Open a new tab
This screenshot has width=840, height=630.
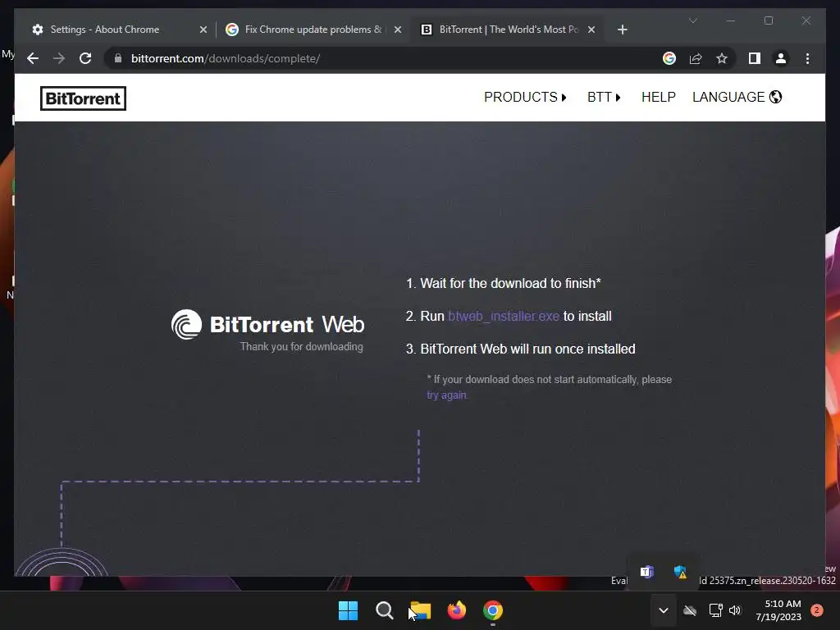point(622,30)
